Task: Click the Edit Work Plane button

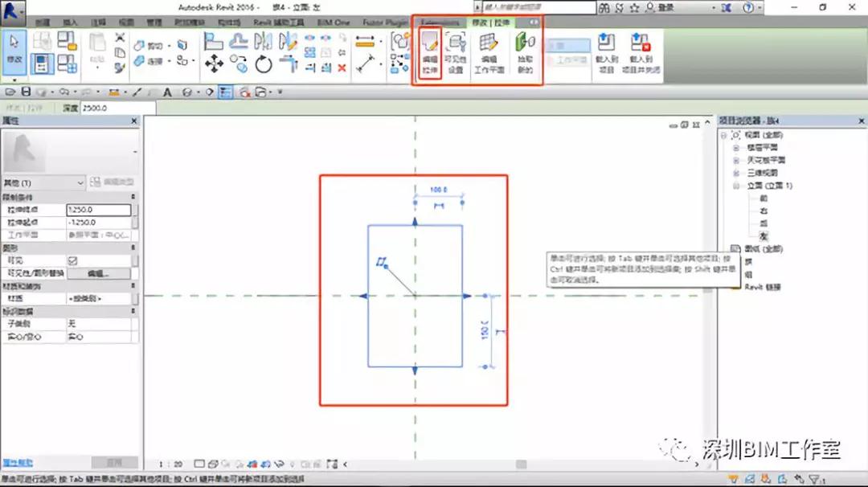Action: 489,53
